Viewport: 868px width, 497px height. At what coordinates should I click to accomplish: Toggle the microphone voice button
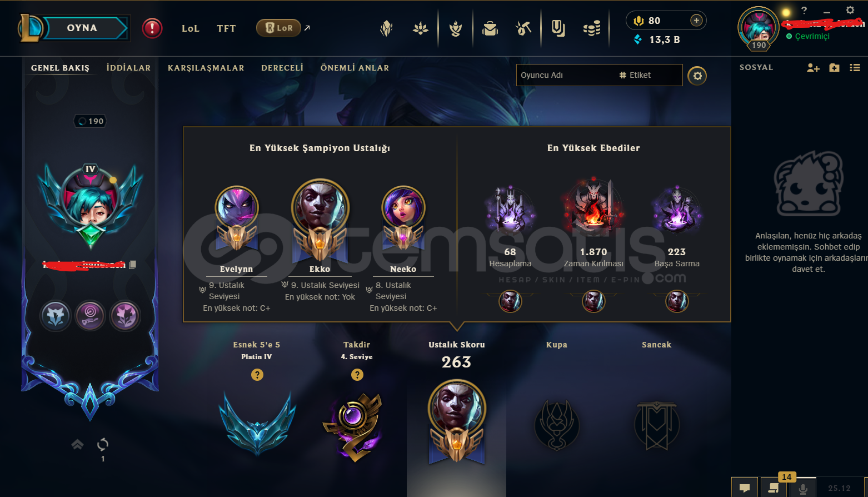pyautogui.click(x=802, y=488)
